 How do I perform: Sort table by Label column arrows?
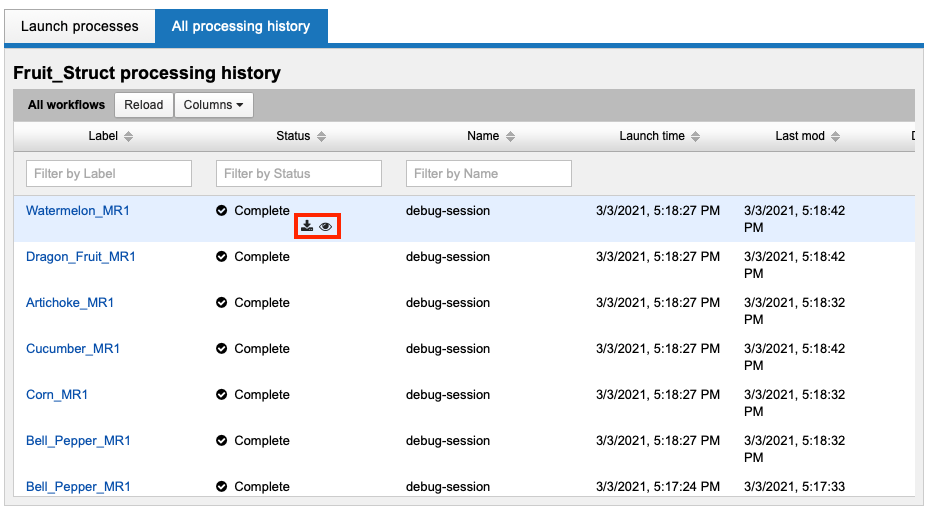(128, 137)
